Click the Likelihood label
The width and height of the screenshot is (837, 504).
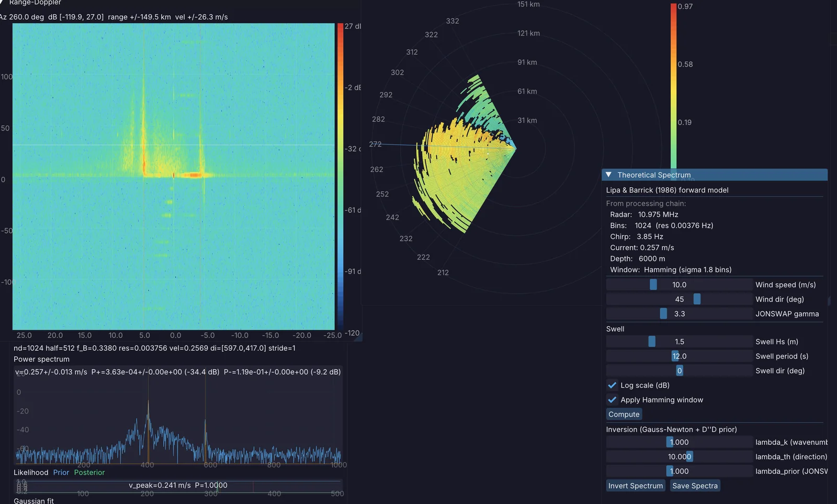(x=31, y=473)
